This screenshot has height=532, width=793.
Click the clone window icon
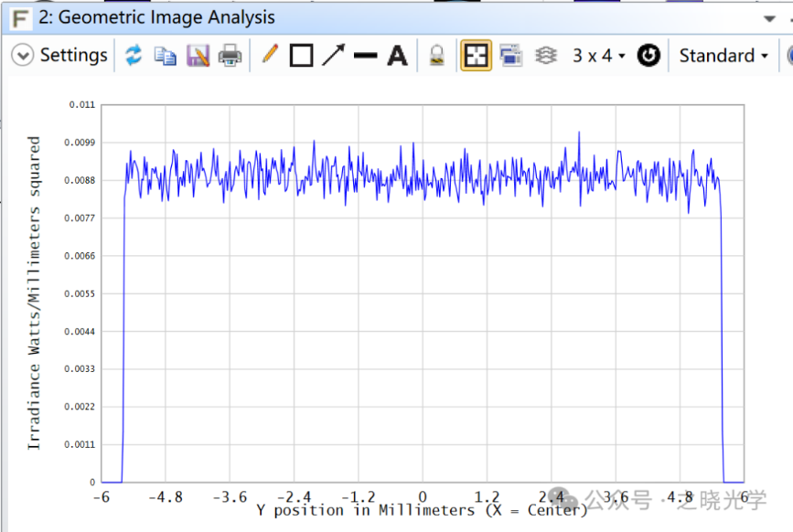coord(511,56)
